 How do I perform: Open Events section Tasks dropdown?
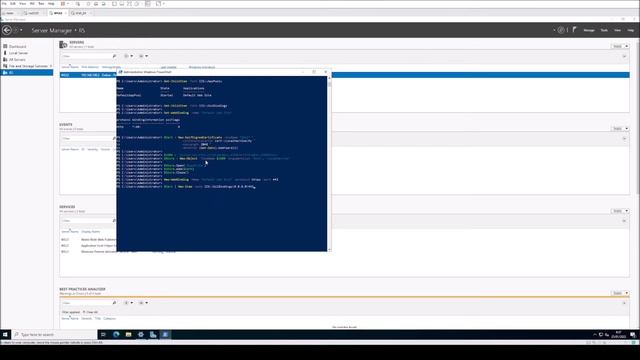[x=620, y=129]
